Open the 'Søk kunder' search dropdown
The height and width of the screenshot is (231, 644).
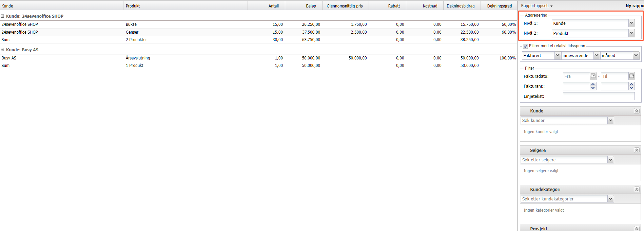[x=610, y=121]
